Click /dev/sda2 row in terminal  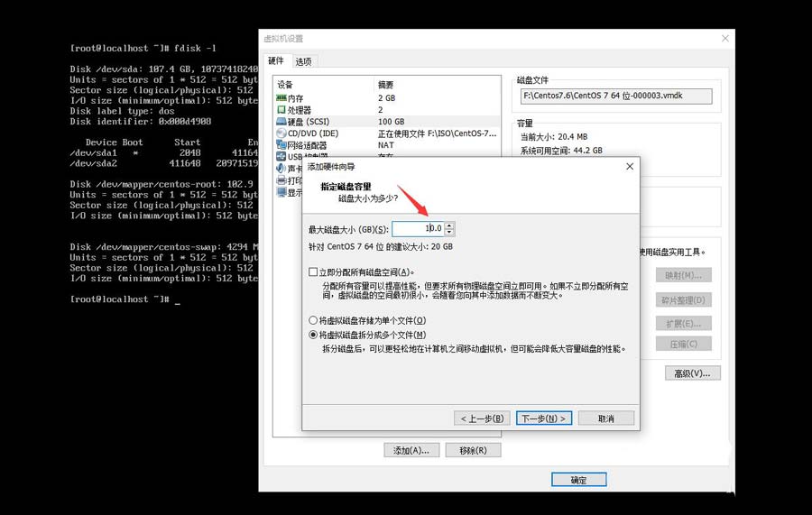163,163
